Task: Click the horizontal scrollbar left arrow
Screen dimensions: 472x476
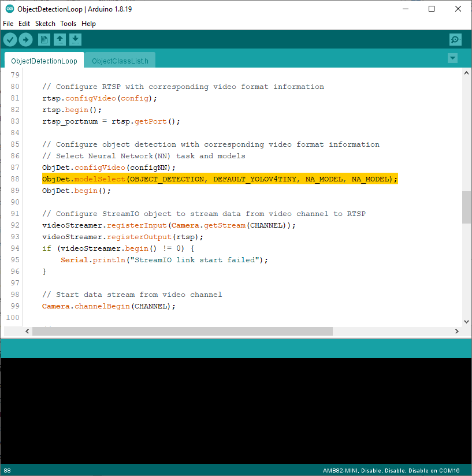Action: (x=26, y=332)
